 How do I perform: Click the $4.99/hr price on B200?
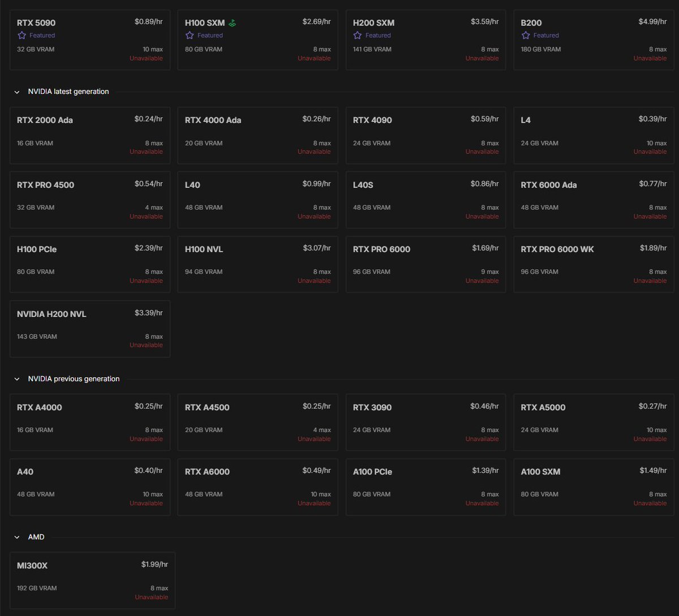pos(653,22)
